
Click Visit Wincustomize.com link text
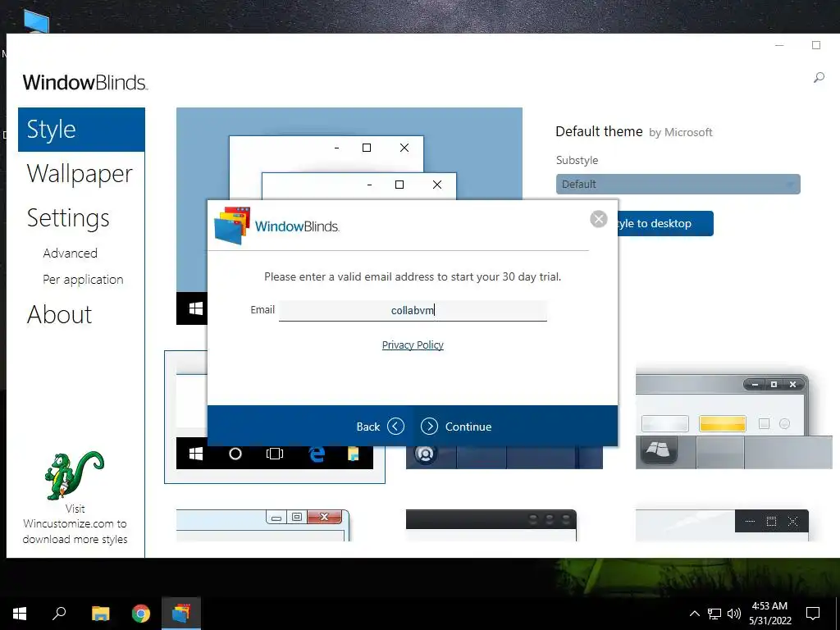coord(75,524)
